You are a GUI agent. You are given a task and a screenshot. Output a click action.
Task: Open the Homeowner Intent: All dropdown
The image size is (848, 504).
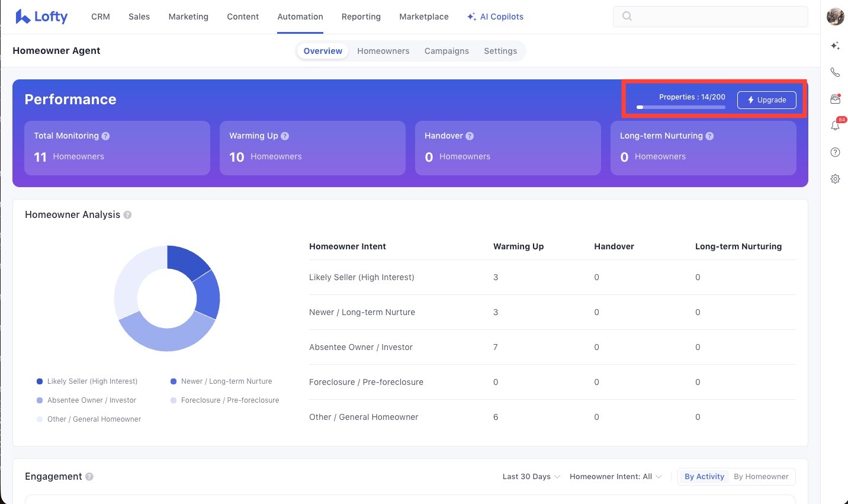pos(615,477)
